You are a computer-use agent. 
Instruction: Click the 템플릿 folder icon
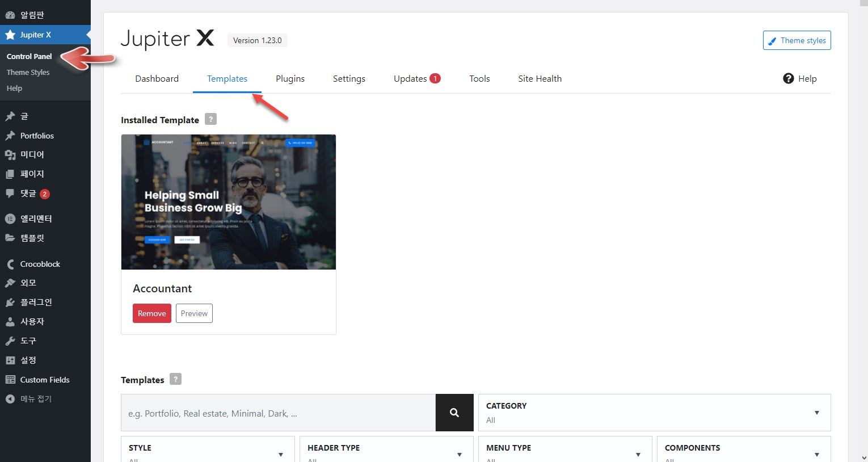(x=10, y=238)
